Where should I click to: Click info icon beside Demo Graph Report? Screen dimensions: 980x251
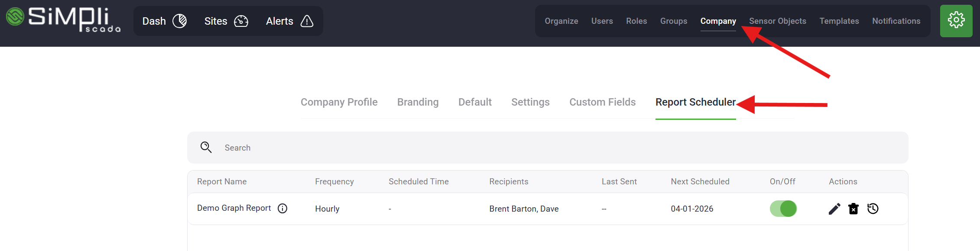click(282, 209)
